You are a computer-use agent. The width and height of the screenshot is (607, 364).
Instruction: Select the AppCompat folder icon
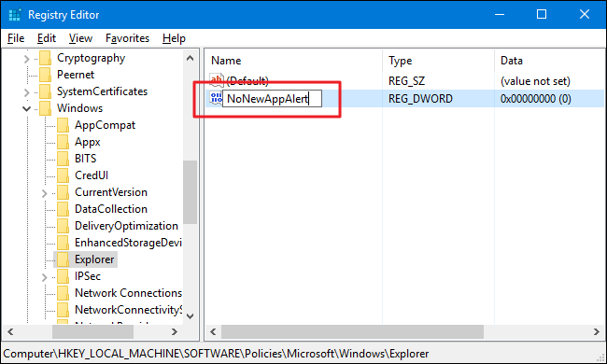[x=64, y=125]
